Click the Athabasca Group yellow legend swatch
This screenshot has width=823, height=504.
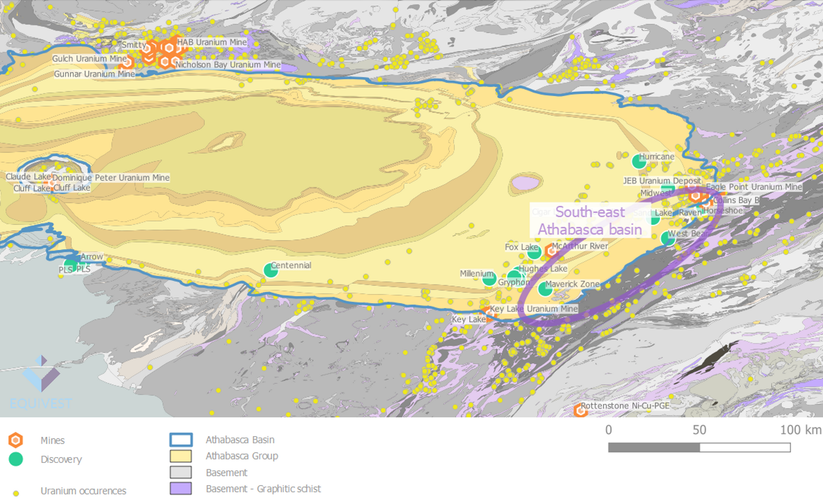click(x=181, y=456)
